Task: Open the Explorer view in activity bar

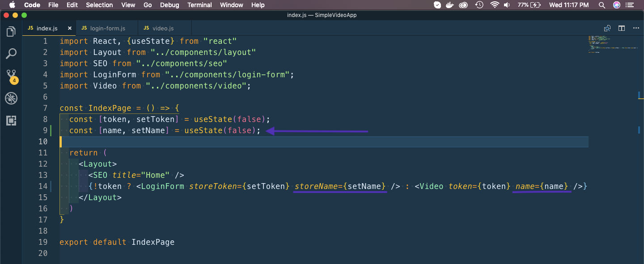Action: (11, 32)
